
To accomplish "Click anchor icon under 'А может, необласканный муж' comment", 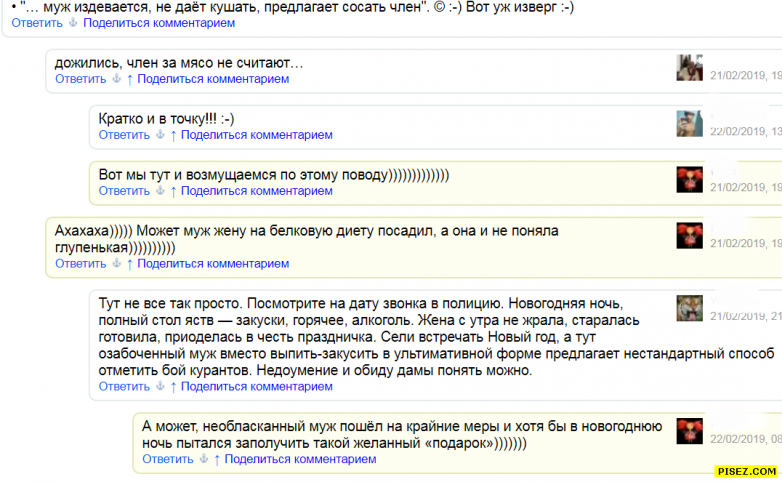I will (x=203, y=460).
